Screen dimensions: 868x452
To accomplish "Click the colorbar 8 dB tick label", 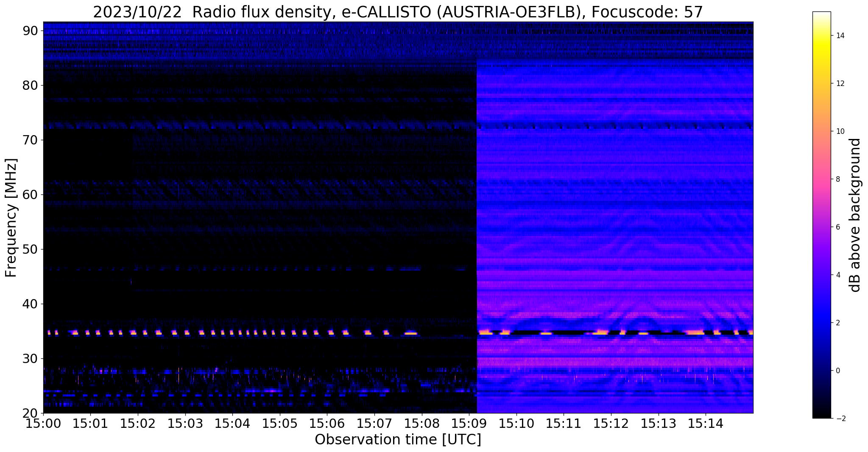I will tap(837, 179).
